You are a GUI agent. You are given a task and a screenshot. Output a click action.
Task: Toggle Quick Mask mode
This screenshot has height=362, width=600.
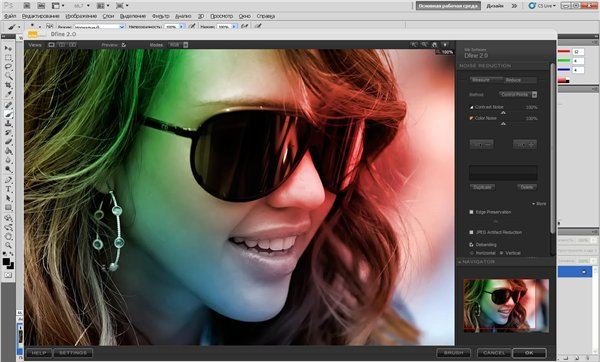(x=8, y=275)
